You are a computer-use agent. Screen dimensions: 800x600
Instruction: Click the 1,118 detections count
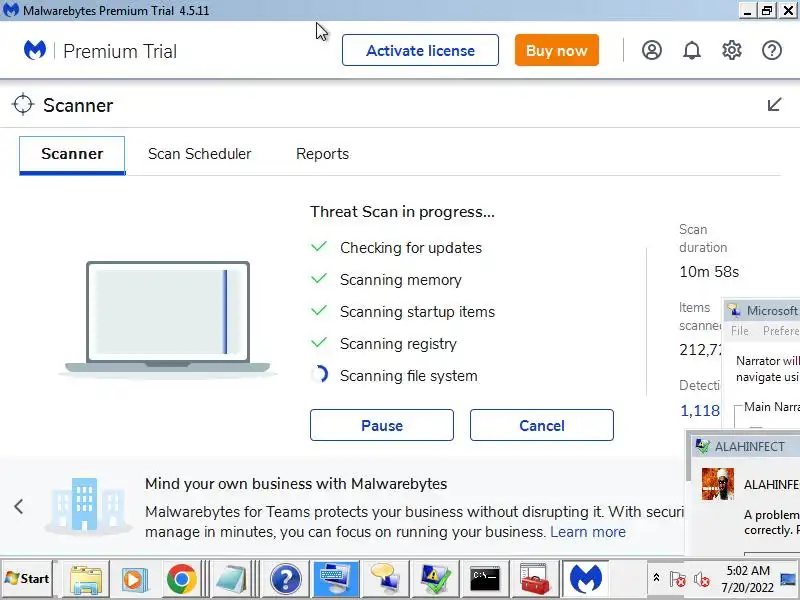tap(699, 410)
